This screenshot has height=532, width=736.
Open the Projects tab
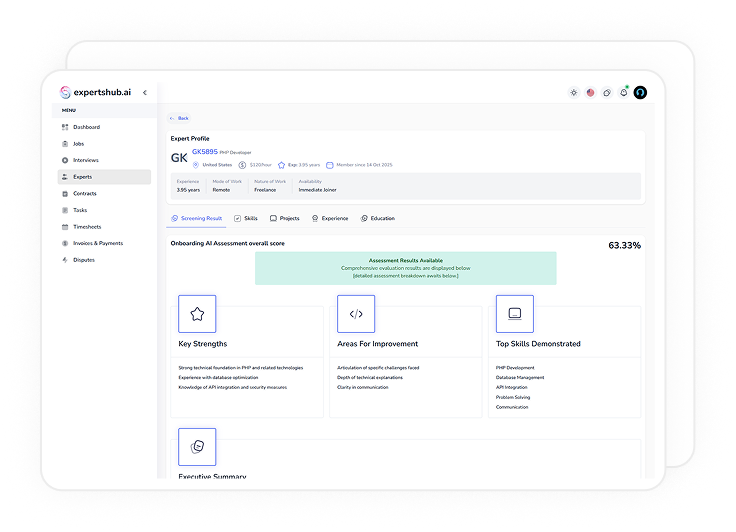coord(284,218)
